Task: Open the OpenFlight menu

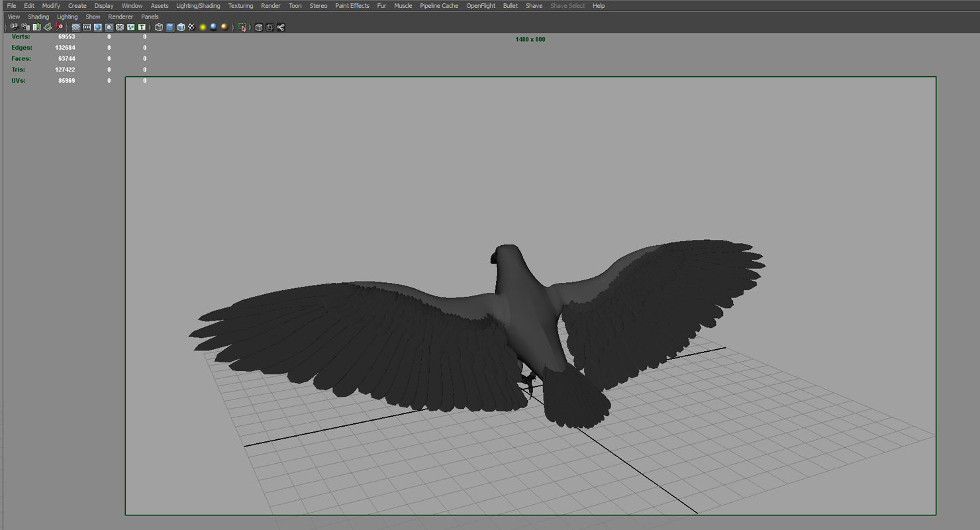Action: tap(481, 5)
